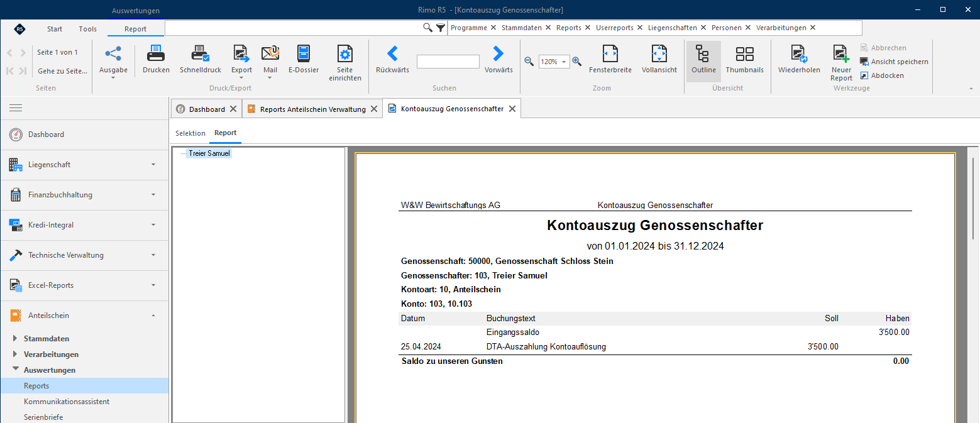
Task: Zoom in with plus magnifier
Action: tap(576, 62)
